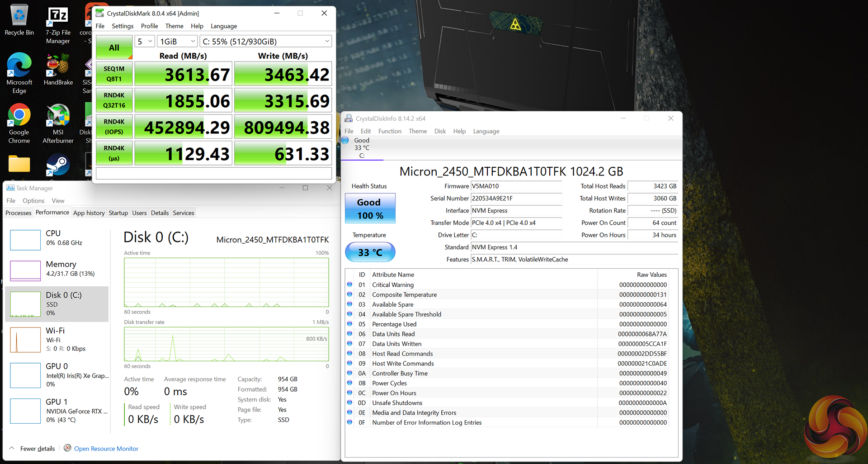The width and height of the screenshot is (868, 464).
Task: Click the Open Resource Monitor icon
Action: [x=67, y=448]
